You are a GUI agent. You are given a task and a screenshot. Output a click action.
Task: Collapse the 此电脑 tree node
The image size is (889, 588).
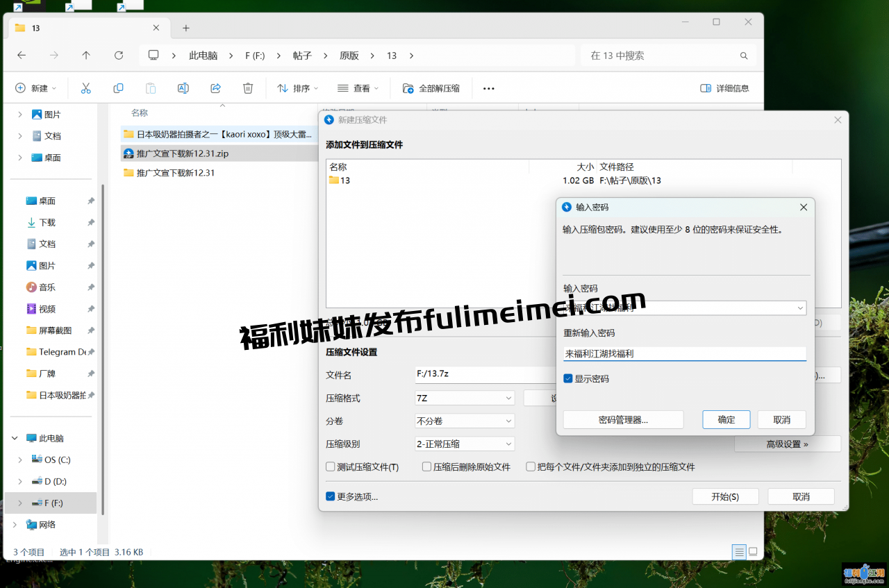tap(15, 438)
